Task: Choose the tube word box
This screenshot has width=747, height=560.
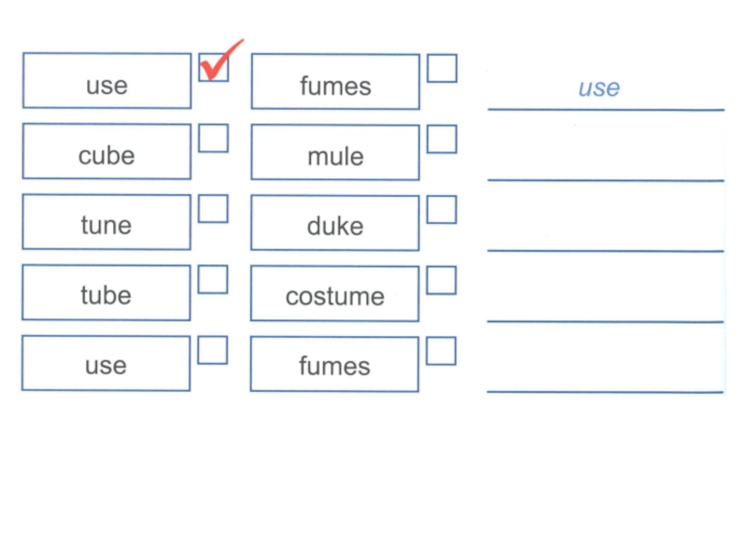Action: click(x=106, y=293)
